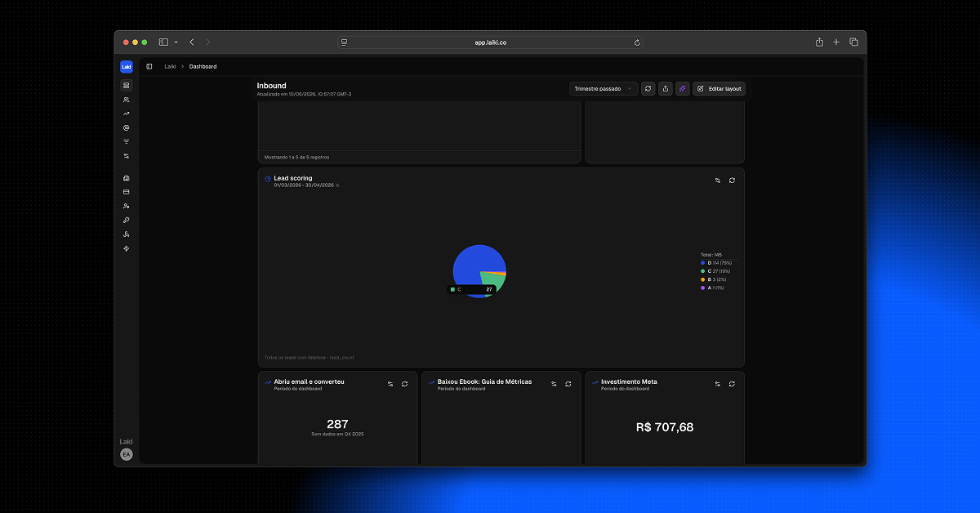Open the EA user avatar menu
The width and height of the screenshot is (980, 513).
[x=127, y=454]
